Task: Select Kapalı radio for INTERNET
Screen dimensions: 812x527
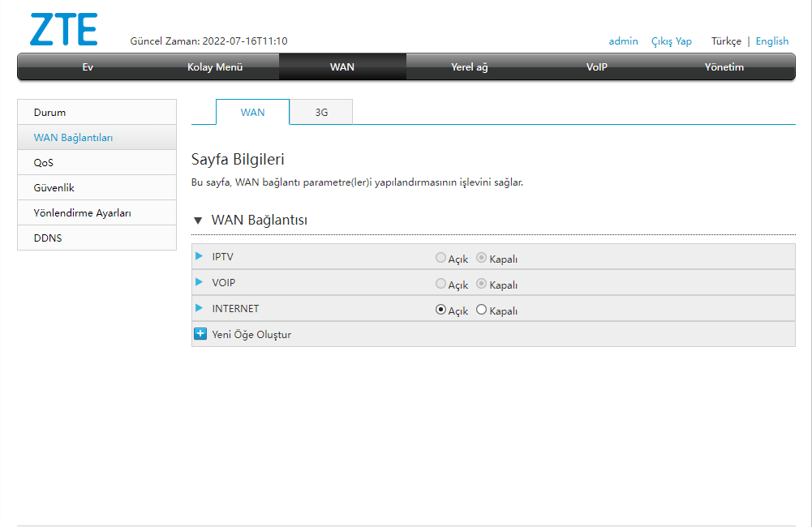Action: click(481, 310)
